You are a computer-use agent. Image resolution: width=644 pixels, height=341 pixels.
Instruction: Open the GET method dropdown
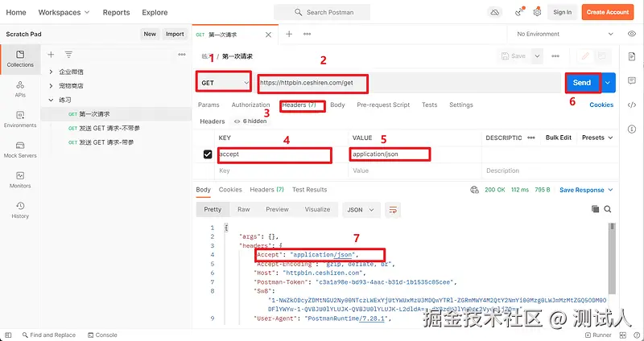pos(225,83)
